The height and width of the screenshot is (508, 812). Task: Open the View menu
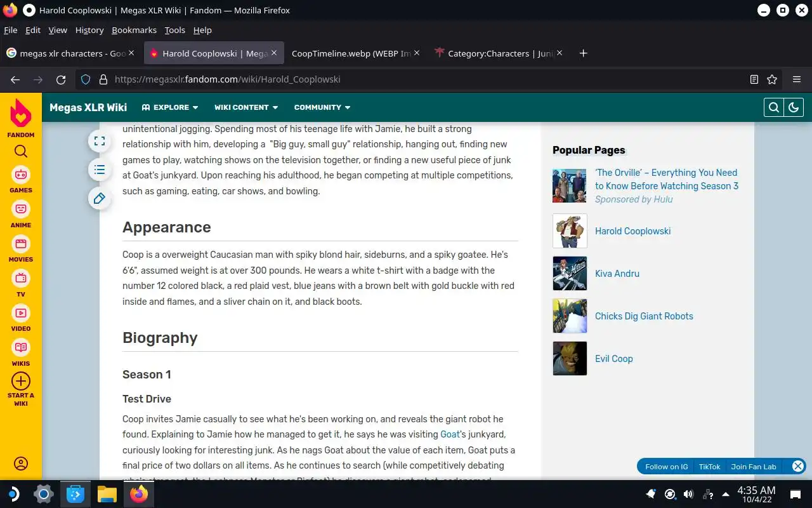[58, 30]
